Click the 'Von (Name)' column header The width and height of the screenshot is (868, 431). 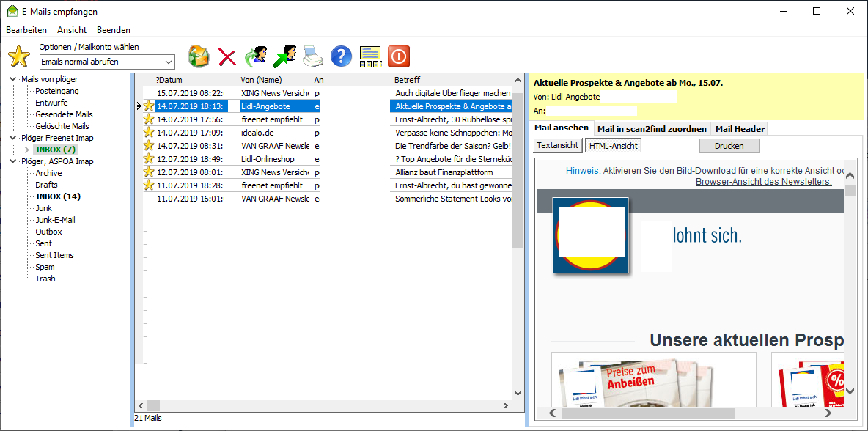(x=261, y=80)
